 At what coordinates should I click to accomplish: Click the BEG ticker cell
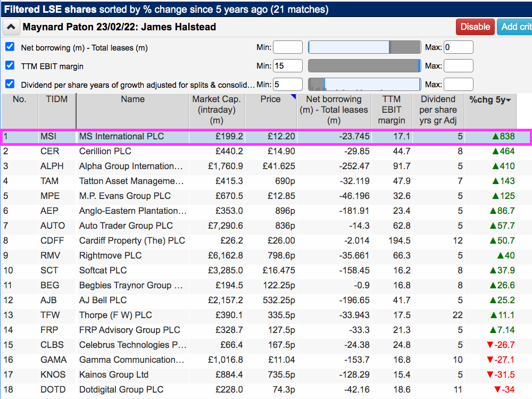(50, 286)
